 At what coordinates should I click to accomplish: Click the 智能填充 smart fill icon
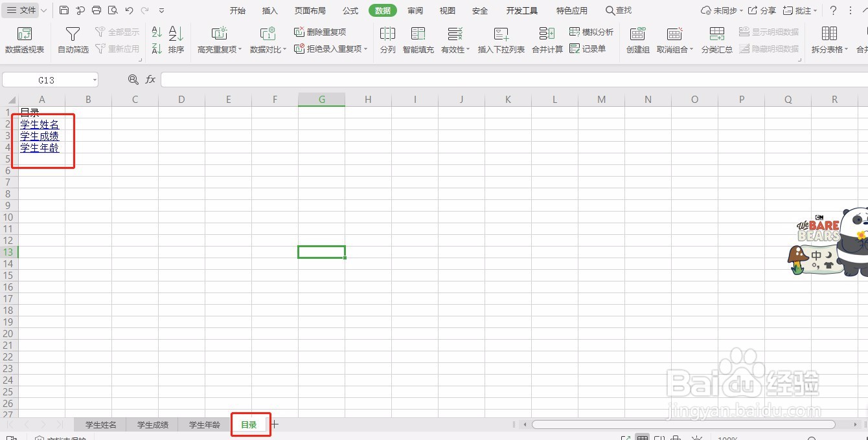click(x=418, y=40)
